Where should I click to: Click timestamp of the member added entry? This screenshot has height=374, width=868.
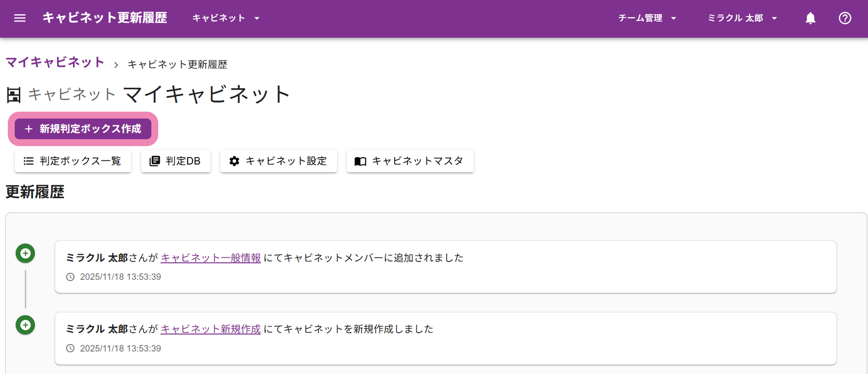coord(121,277)
